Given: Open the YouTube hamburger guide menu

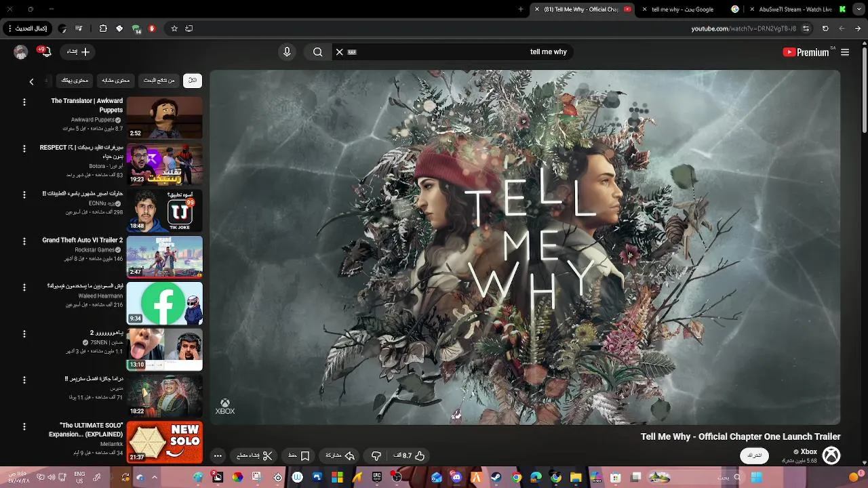Looking at the screenshot, I should point(845,52).
